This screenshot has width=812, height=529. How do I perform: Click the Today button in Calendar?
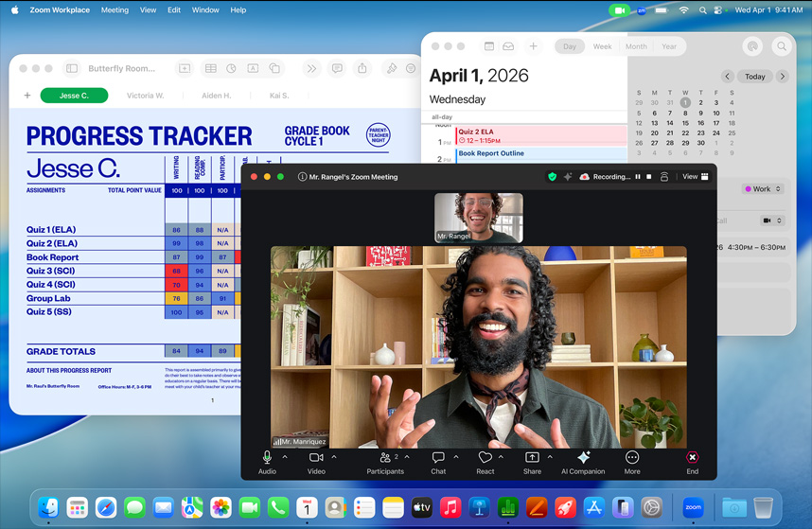click(x=755, y=77)
